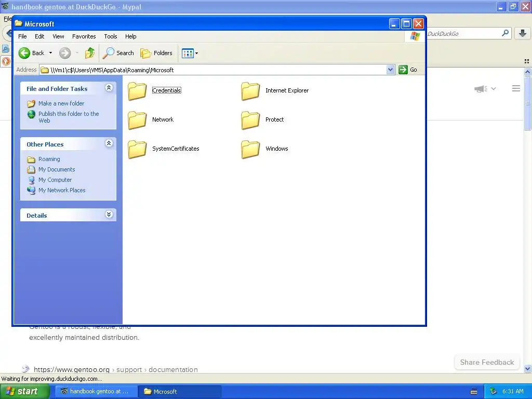Open the File menu in Explorer
The height and width of the screenshot is (399, 532).
pos(22,36)
